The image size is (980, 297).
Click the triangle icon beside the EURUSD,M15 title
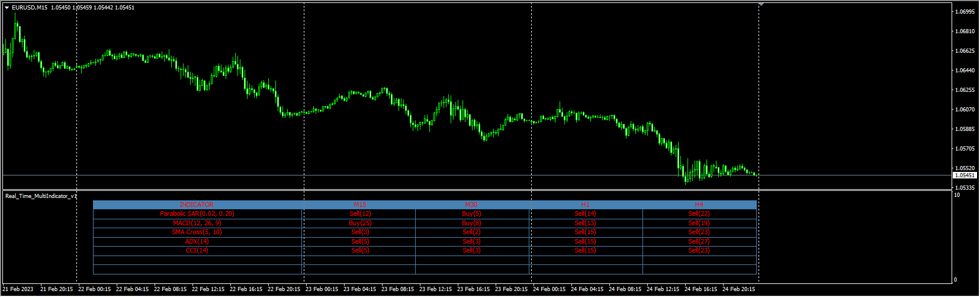pos(7,8)
